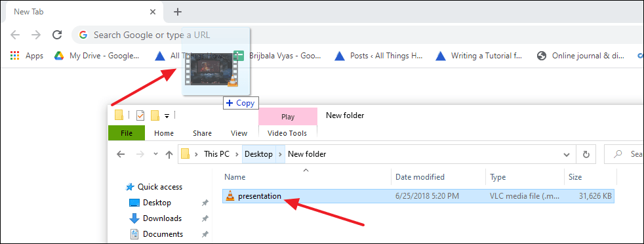Switch to the Video Tools tab
The image size is (644, 244).
(x=287, y=133)
